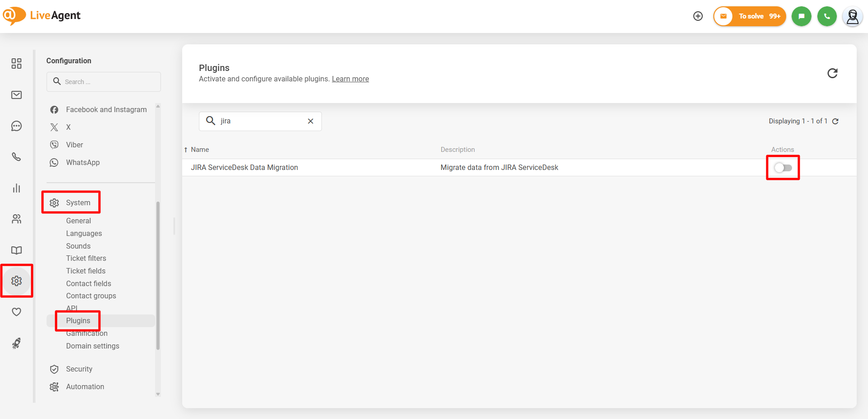The image size is (868, 419).
Task: Open the Chats bubble icon in sidebar
Action: point(17,126)
